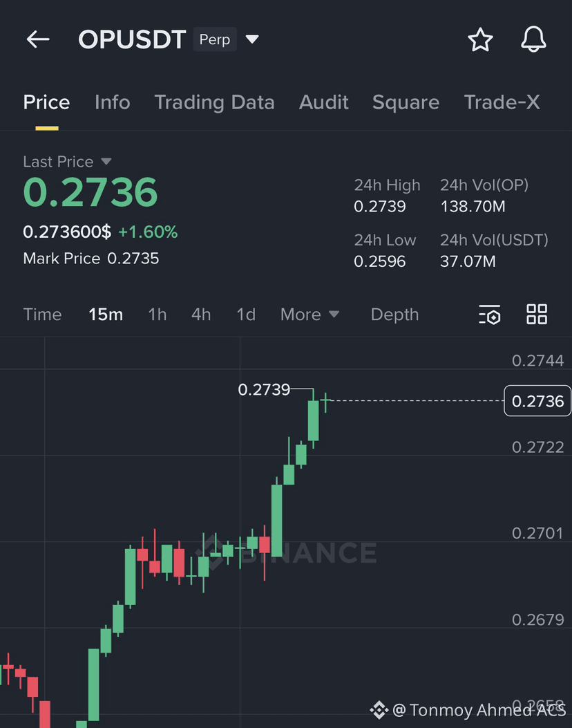Screen dimensions: 572x728
Task: Tap the tallest green candle near 0.2701
Action: tap(277, 520)
